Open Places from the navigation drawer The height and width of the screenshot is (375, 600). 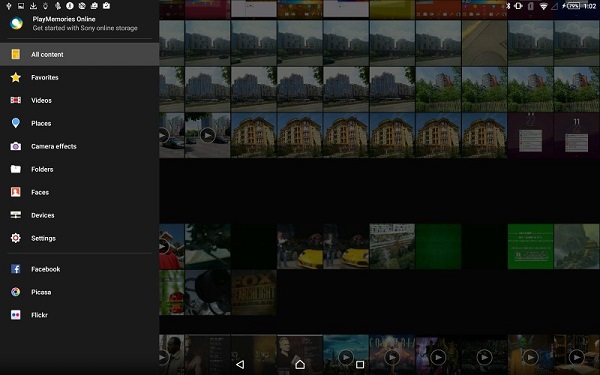click(x=80, y=123)
